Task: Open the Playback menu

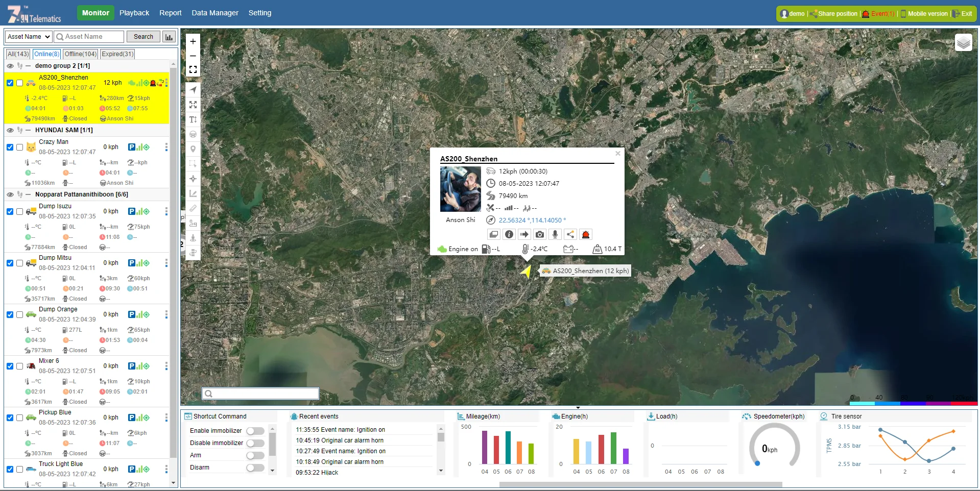Action: coord(134,13)
